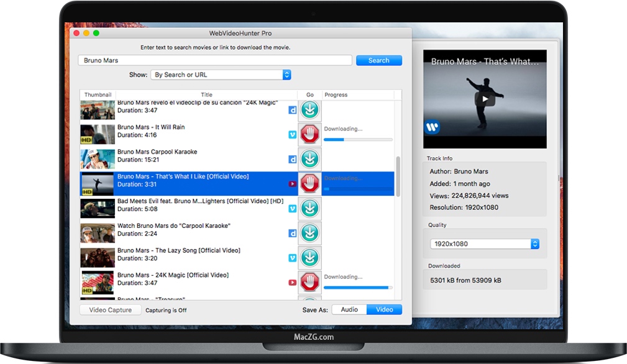
Task: Stop downloading "Bruno Mars - It Will Rain"
Action: click(309, 134)
